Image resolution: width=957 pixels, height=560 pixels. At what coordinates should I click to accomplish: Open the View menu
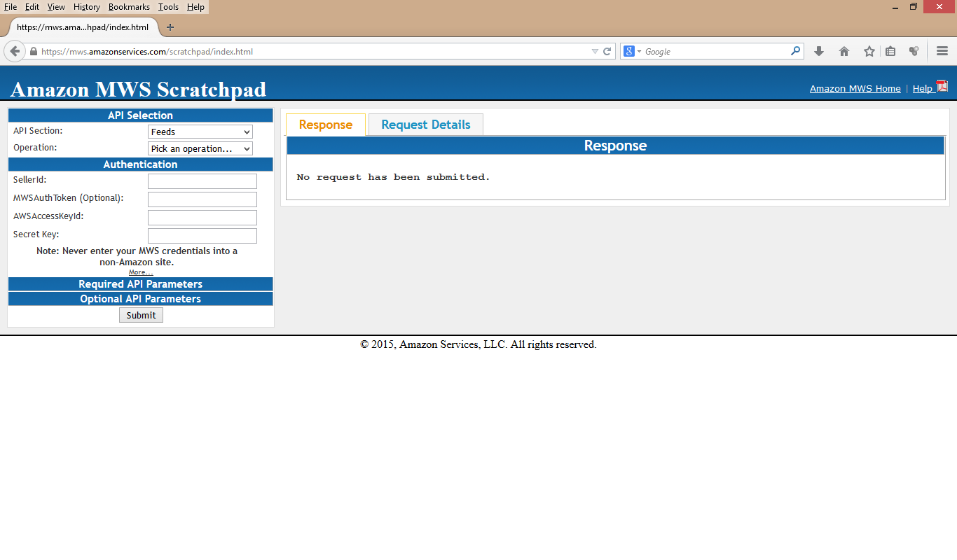[x=56, y=7]
